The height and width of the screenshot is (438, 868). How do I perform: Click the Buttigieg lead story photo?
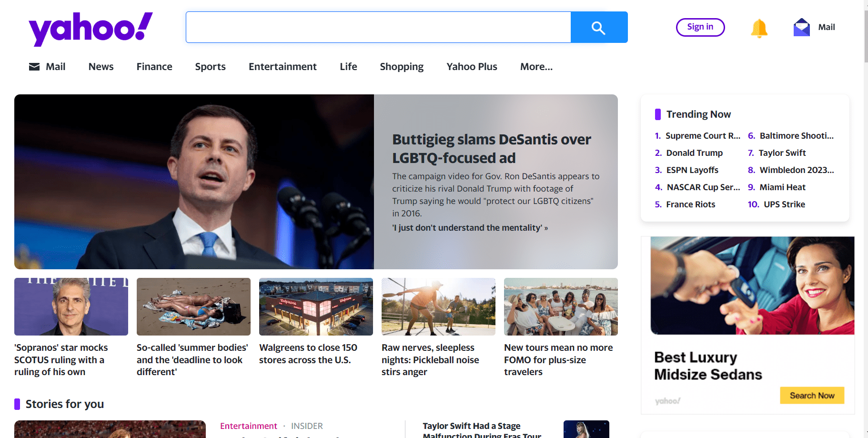194,182
